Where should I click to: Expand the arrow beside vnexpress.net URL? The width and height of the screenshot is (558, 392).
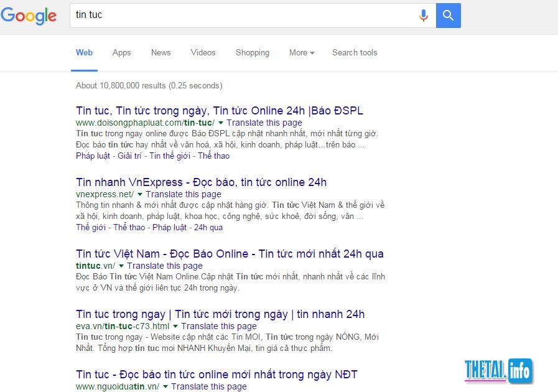(x=140, y=195)
